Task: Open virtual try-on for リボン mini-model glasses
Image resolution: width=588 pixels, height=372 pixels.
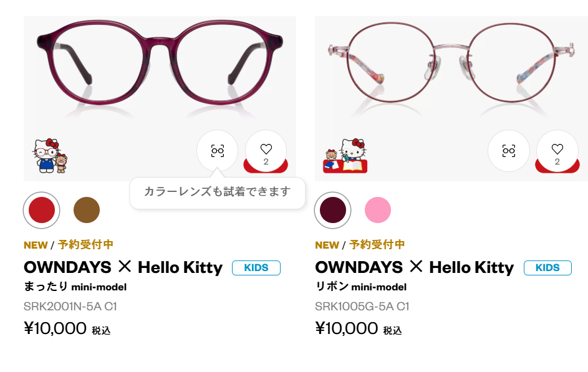Action: click(x=509, y=151)
